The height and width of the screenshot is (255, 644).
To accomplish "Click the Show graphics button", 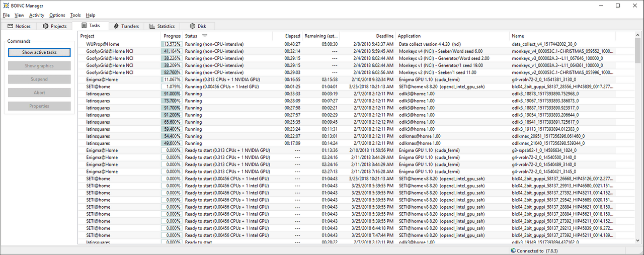I will pos(39,66).
